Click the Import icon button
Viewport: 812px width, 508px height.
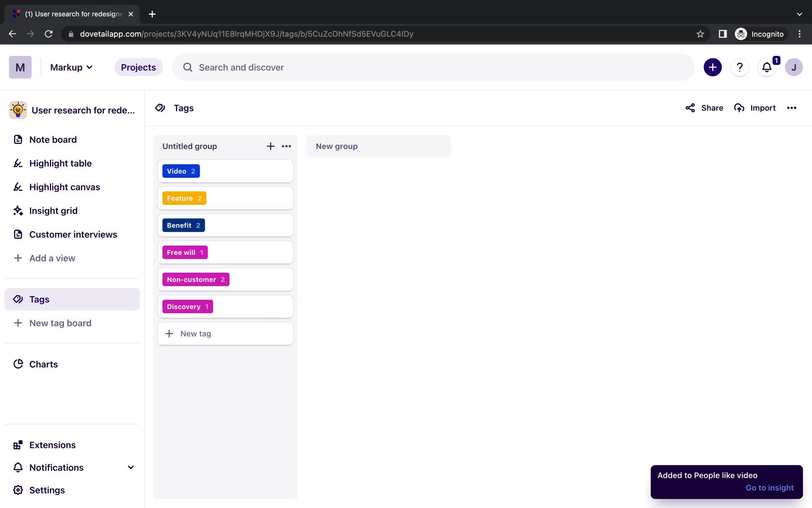740,108
